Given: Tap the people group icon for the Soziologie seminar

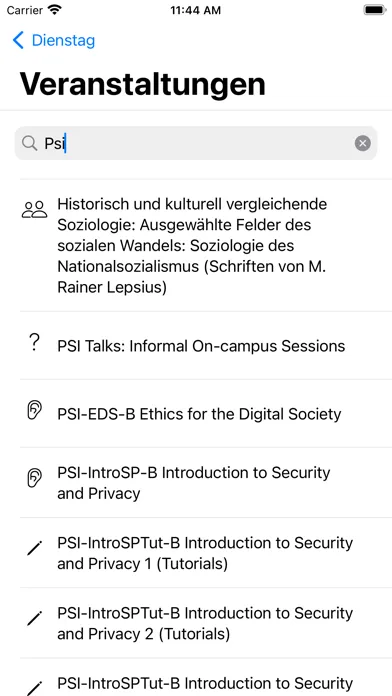Looking at the screenshot, I should click(x=34, y=209).
